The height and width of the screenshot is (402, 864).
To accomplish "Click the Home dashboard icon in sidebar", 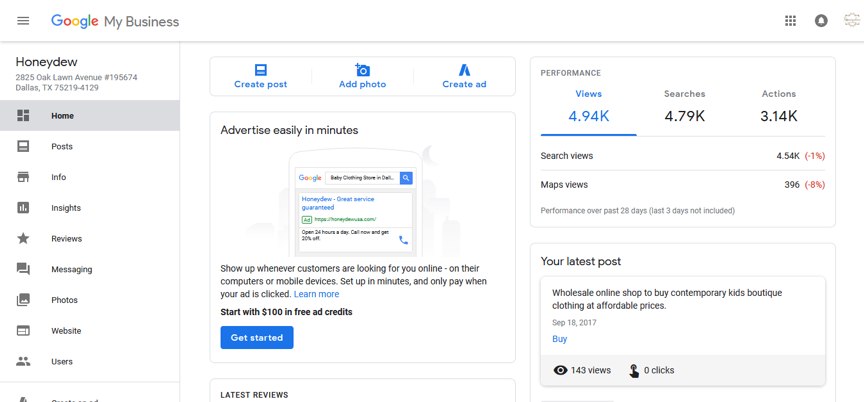I will (x=23, y=116).
